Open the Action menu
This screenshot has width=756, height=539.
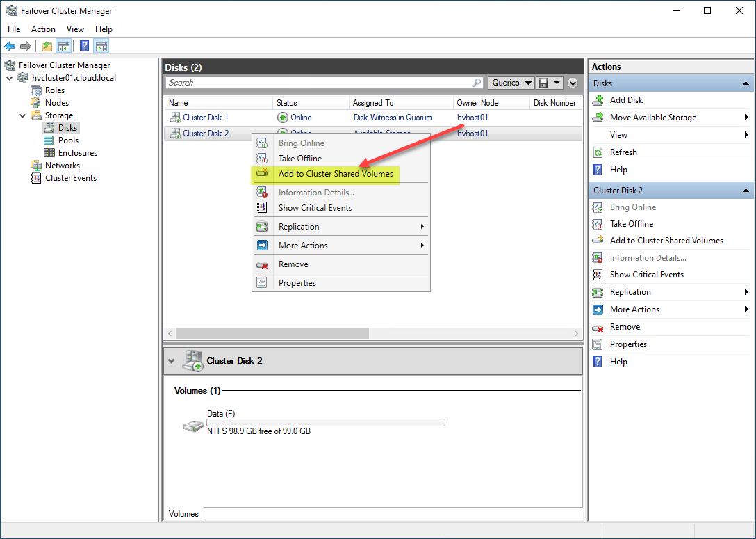pyautogui.click(x=43, y=29)
